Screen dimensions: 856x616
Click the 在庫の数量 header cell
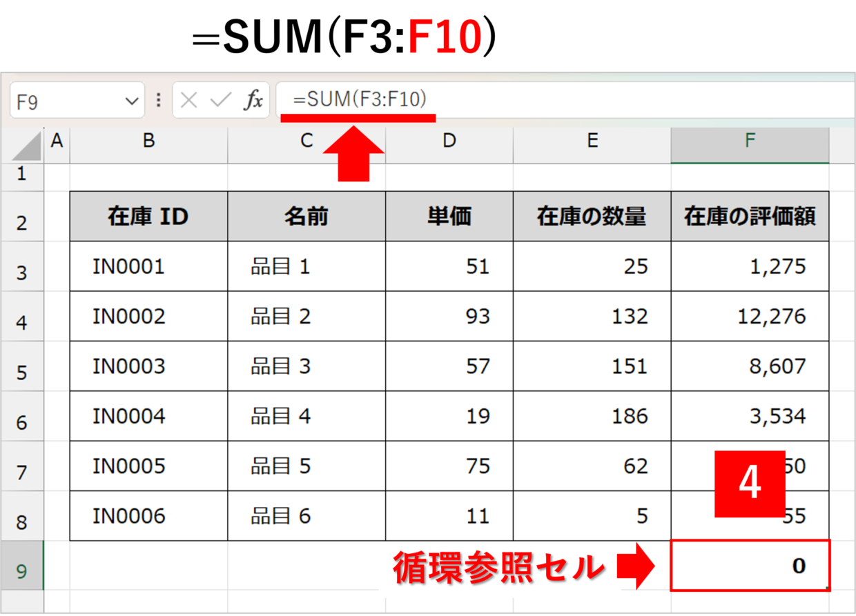pos(592,217)
